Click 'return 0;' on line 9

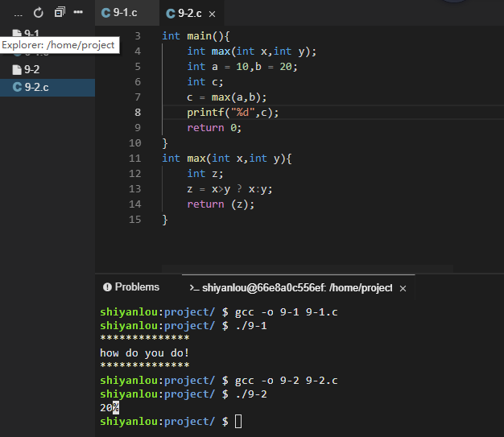(214, 128)
